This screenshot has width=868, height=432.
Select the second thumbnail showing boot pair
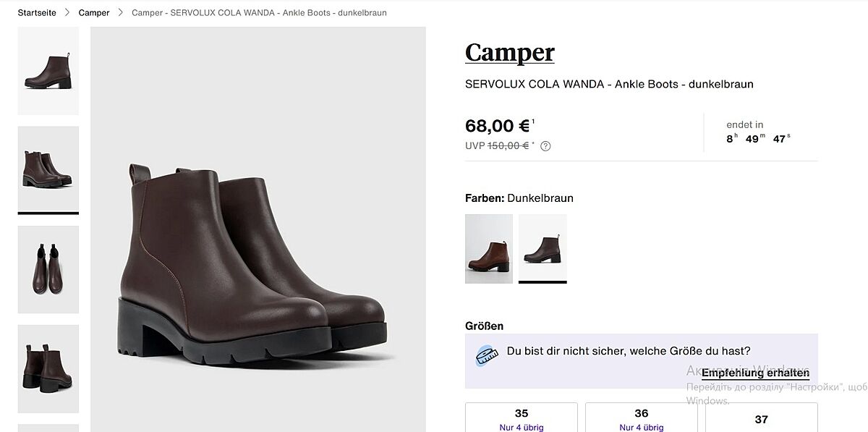pyautogui.click(x=48, y=169)
